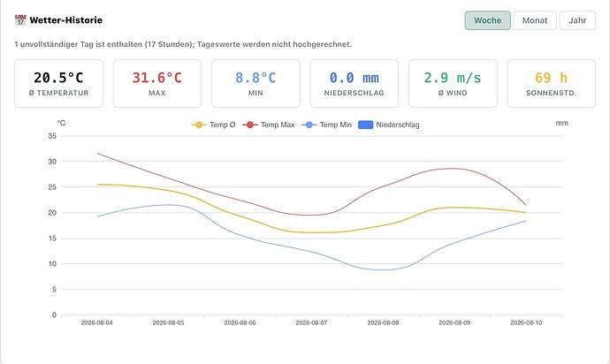Switch to the Monat view

[x=535, y=20]
